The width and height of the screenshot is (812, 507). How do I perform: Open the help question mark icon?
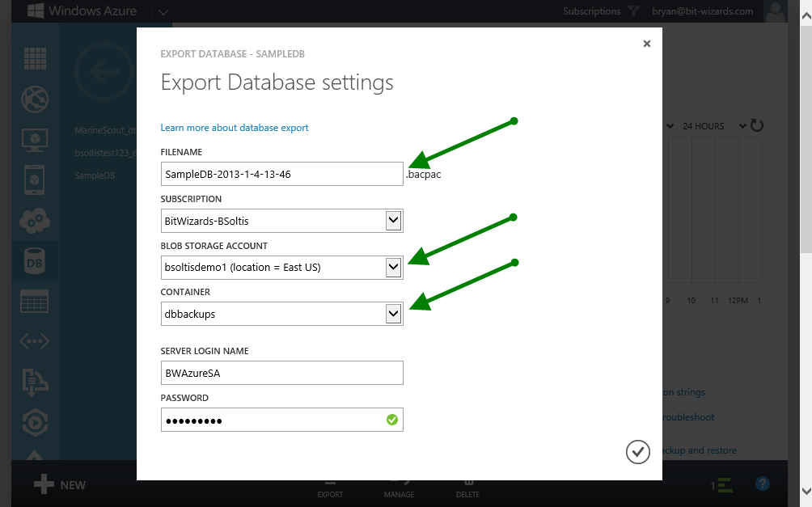tap(763, 484)
